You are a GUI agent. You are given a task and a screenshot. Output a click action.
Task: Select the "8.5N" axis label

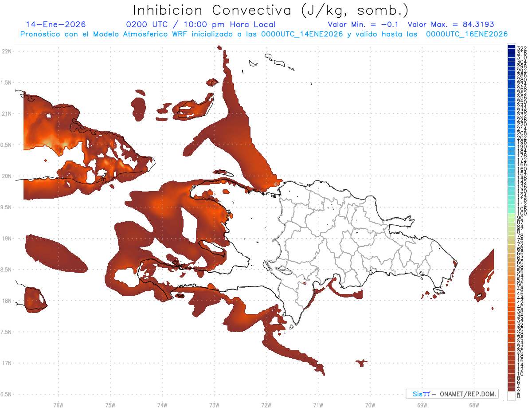click(6, 270)
